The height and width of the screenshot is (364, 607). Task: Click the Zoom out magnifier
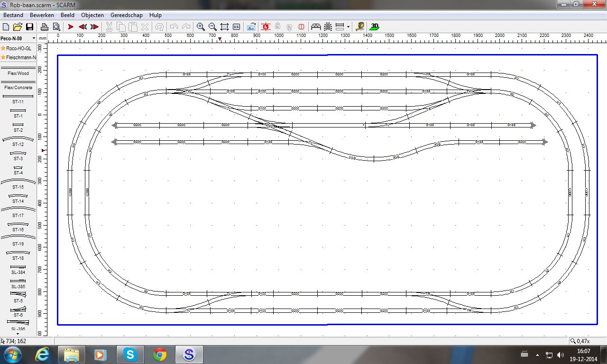click(212, 27)
